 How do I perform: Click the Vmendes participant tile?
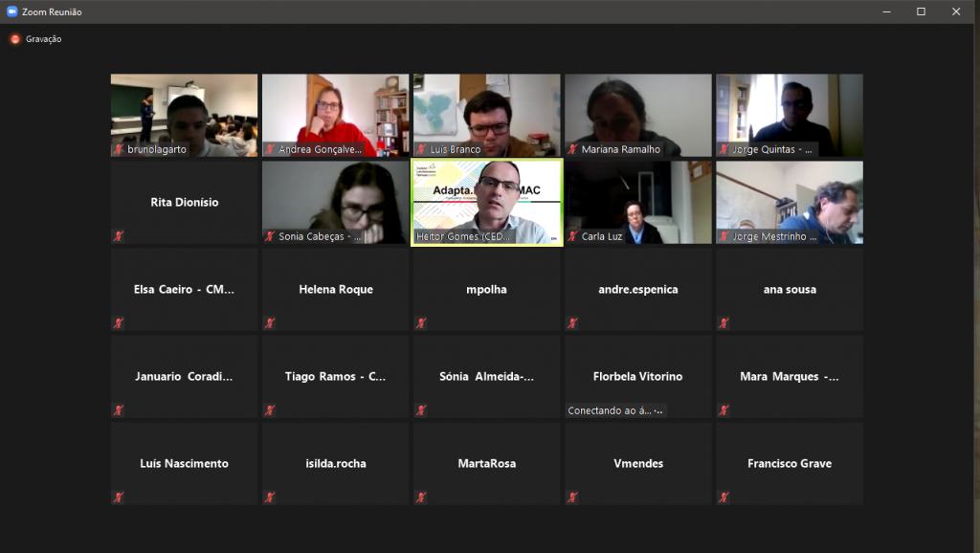tap(638, 464)
